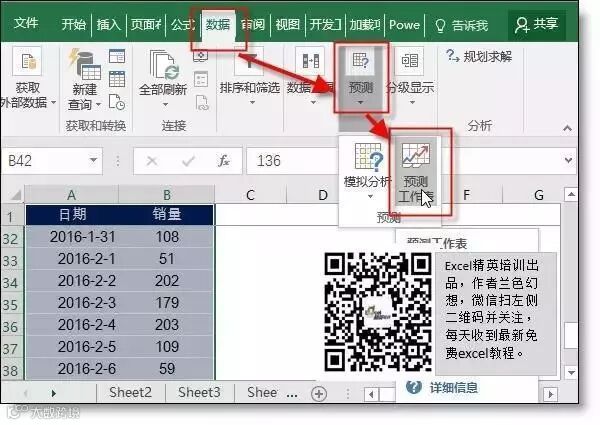Image resolution: width=600 pixels, height=425 pixels.
Task: Click the 共享 share button
Action: pyautogui.click(x=536, y=24)
